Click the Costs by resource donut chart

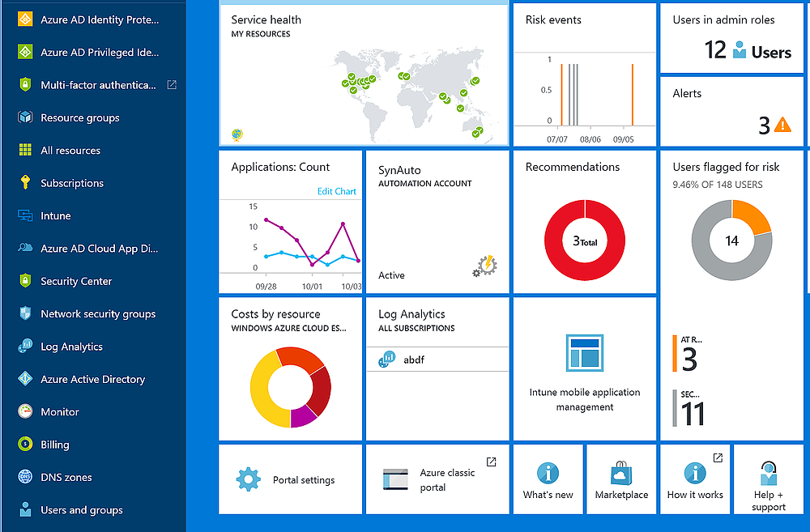[290, 388]
